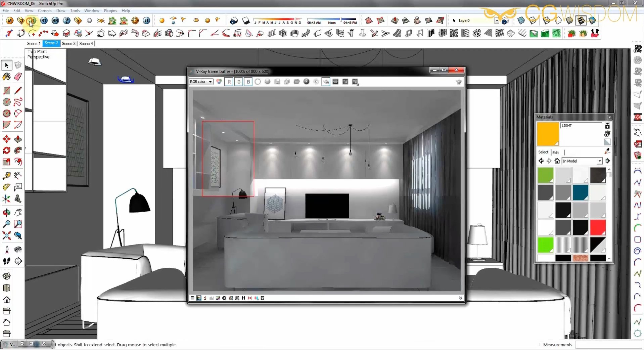Choose the red material swatch
This screenshot has height=350, width=644.
point(598,228)
